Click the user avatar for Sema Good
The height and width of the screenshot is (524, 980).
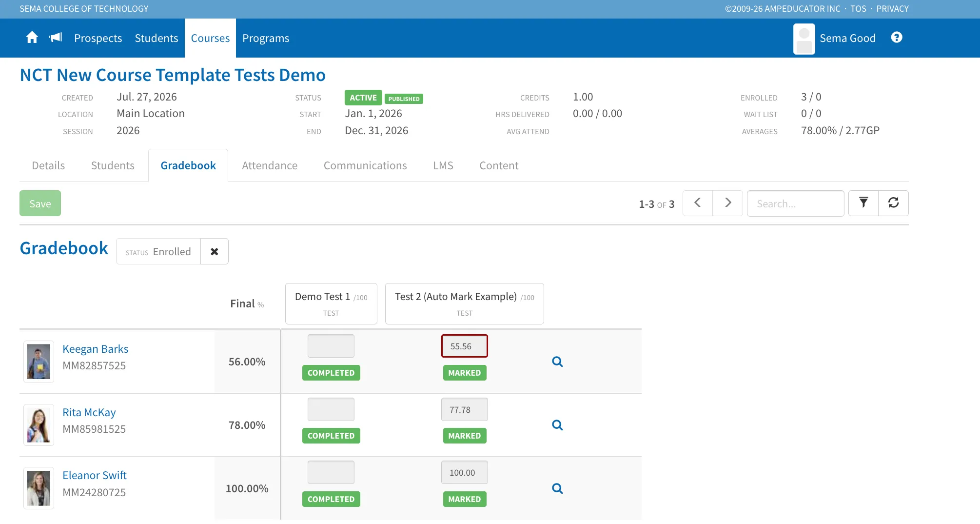click(x=804, y=39)
